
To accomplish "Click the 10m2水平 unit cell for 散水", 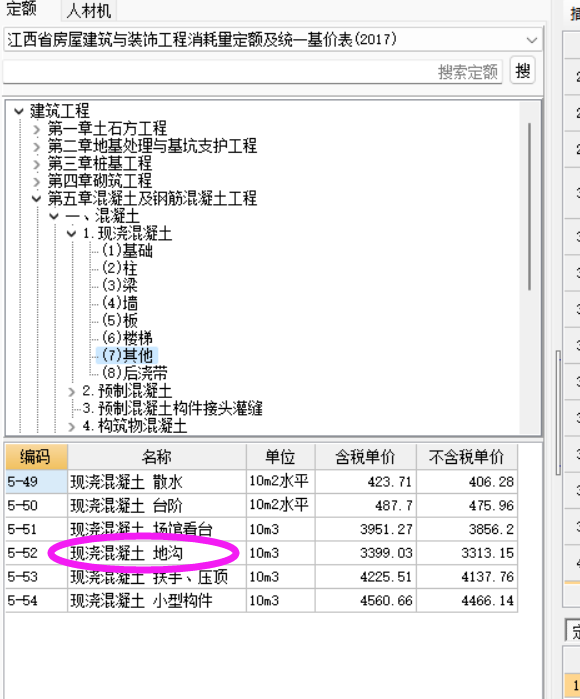I will coord(280,482).
